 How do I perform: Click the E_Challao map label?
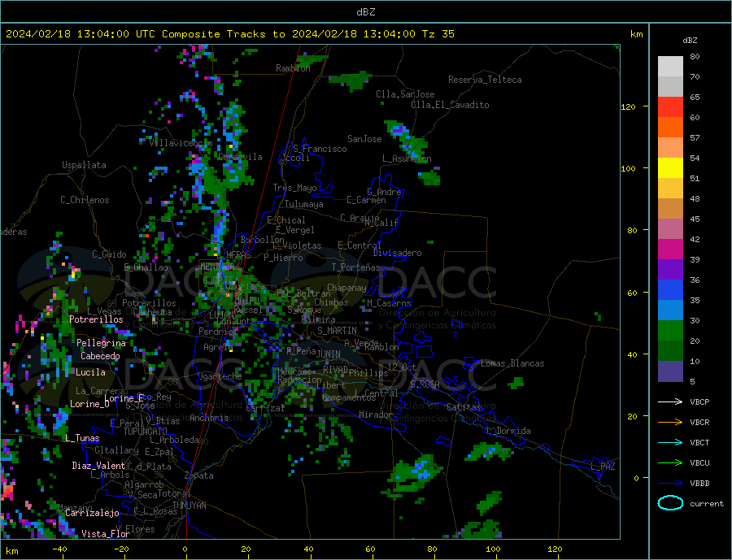[x=146, y=267]
